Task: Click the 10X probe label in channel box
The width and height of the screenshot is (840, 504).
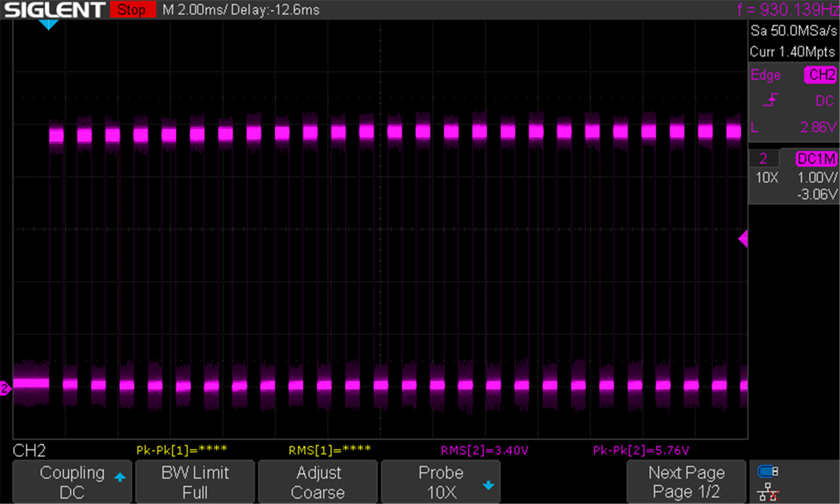Action: tap(766, 178)
